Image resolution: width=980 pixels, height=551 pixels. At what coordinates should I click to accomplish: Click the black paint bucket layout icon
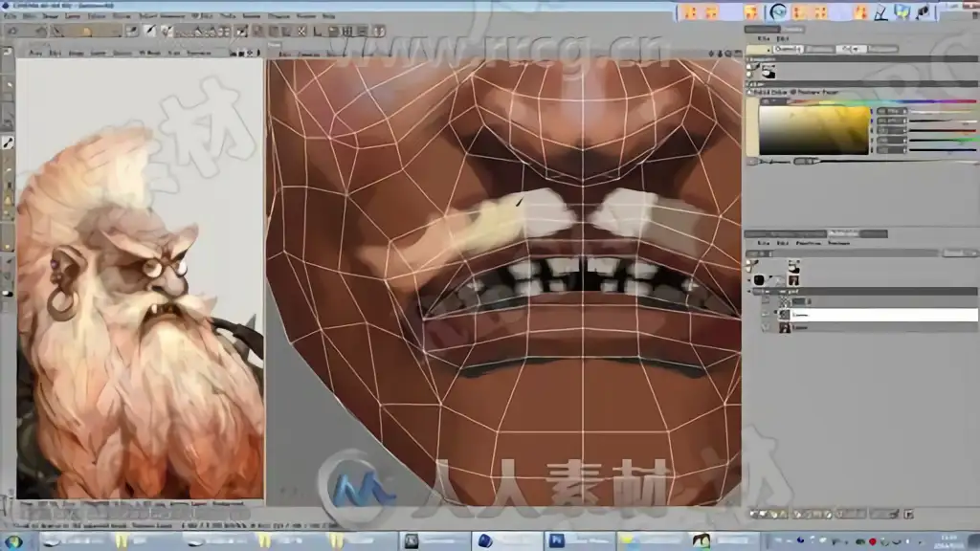click(924, 11)
